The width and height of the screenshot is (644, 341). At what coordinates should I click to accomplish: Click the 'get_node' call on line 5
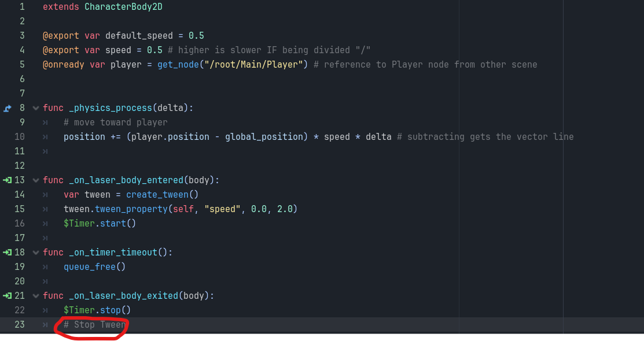coord(178,65)
